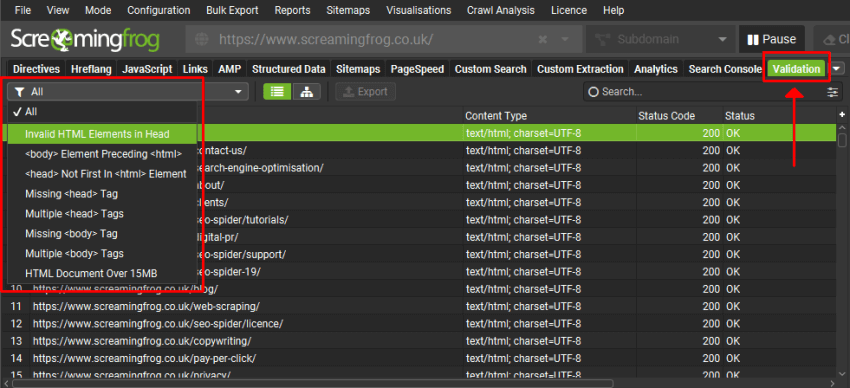The height and width of the screenshot is (388, 850).
Task: Open the Mode menu
Action: [x=98, y=10]
